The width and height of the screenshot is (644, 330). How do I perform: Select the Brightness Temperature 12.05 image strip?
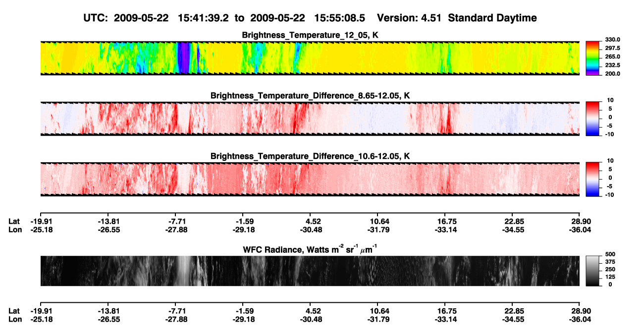click(310, 58)
